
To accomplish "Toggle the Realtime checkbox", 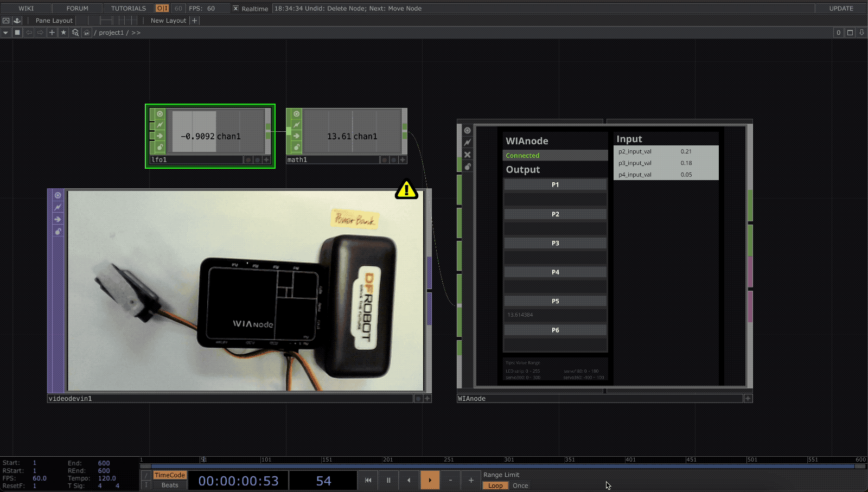I will point(235,9).
